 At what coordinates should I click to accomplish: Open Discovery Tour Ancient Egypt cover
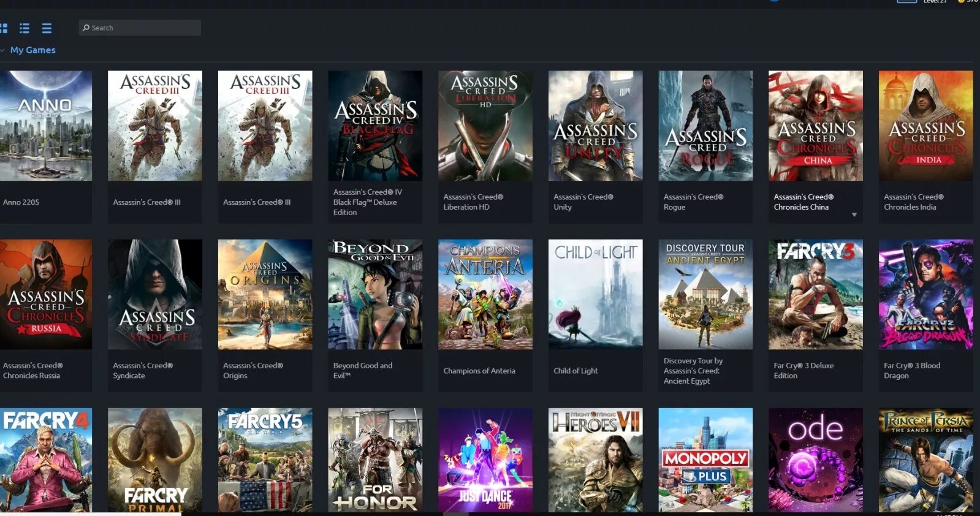[705, 294]
